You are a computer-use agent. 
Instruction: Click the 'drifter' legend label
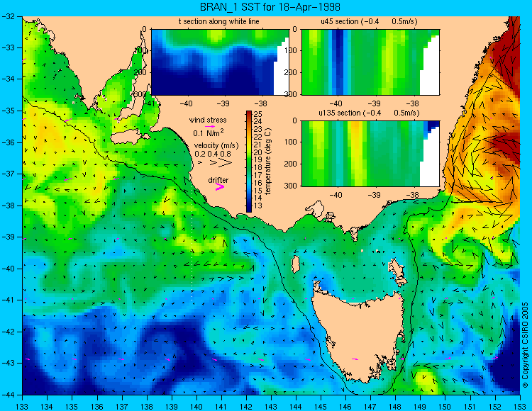(218, 180)
